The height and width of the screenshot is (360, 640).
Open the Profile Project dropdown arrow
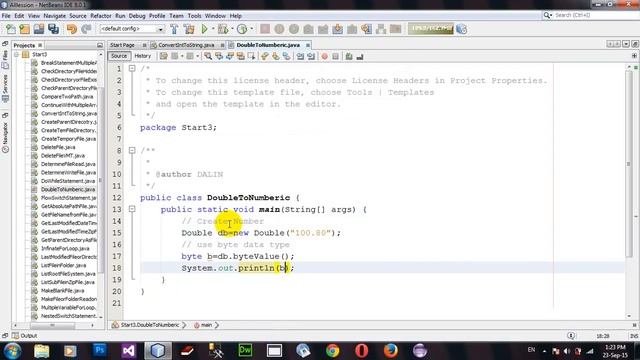(x=251, y=29)
